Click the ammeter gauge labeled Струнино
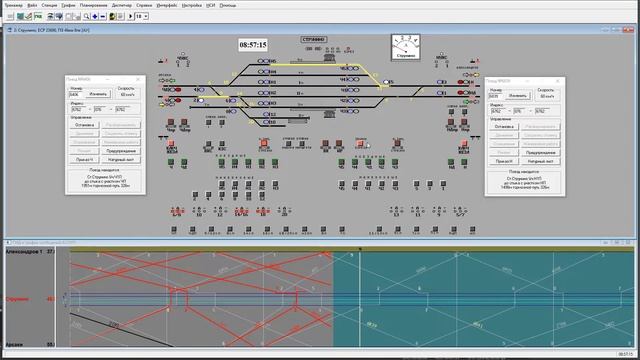This screenshot has height=360, width=640. pyautogui.click(x=405, y=47)
